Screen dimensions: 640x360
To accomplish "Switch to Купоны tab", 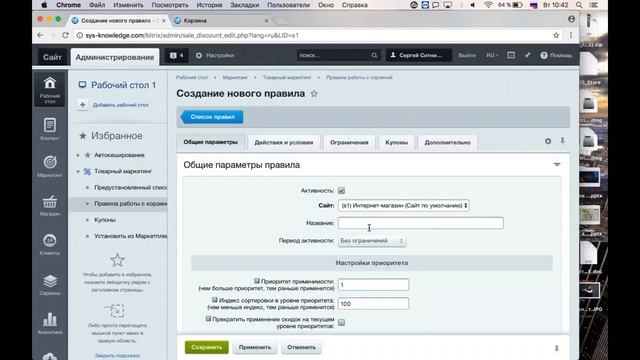I will [x=396, y=142].
